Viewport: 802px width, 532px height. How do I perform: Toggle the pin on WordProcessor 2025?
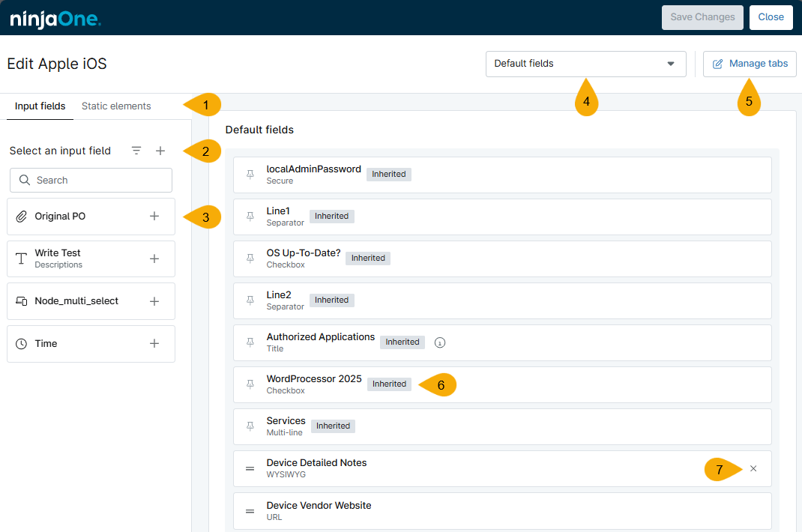(x=250, y=384)
